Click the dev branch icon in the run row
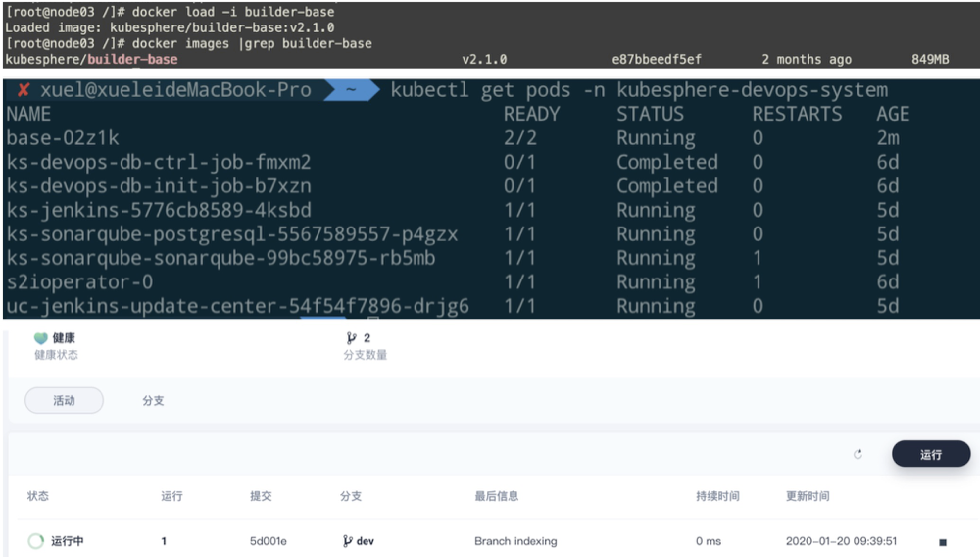This screenshot has height=557, width=980. [348, 541]
